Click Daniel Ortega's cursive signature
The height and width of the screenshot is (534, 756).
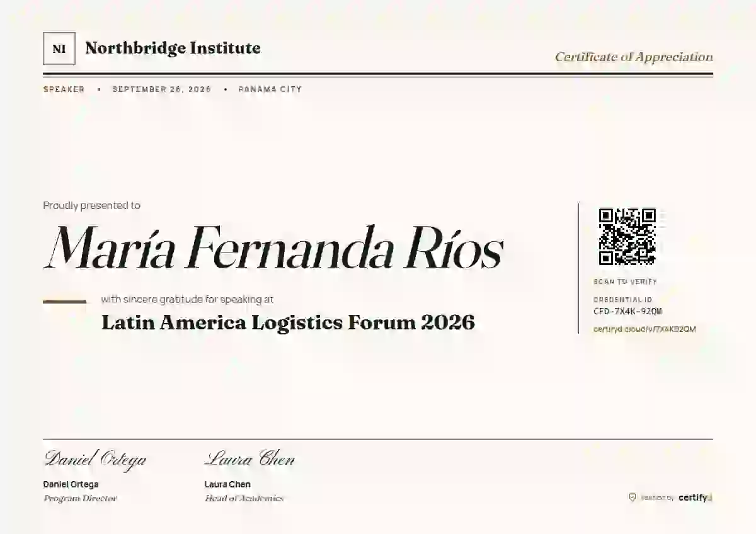(x=95, y=459)
